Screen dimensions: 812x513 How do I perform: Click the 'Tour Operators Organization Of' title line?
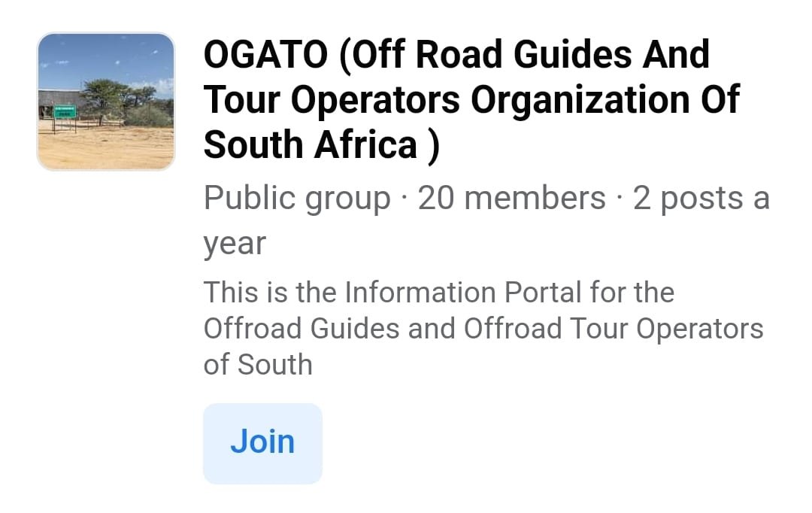click(x=471, y=99)
